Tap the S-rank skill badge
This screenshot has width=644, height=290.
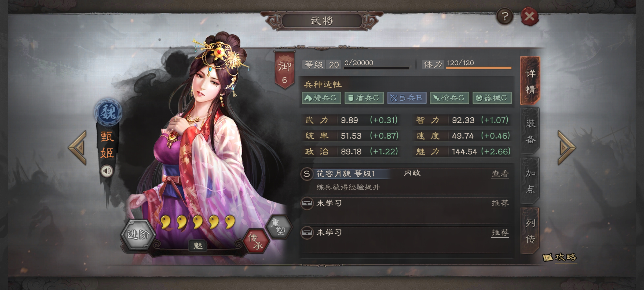coord(307,174)
